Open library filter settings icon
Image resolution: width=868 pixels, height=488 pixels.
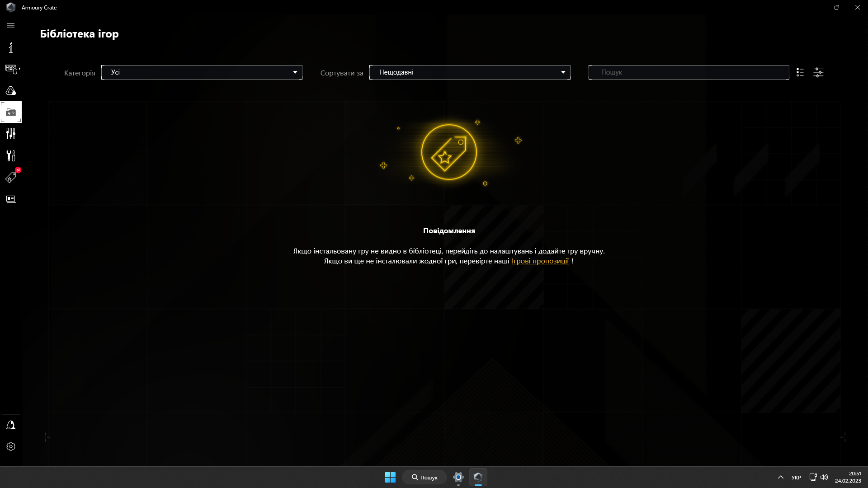click(x=818, y=72)
